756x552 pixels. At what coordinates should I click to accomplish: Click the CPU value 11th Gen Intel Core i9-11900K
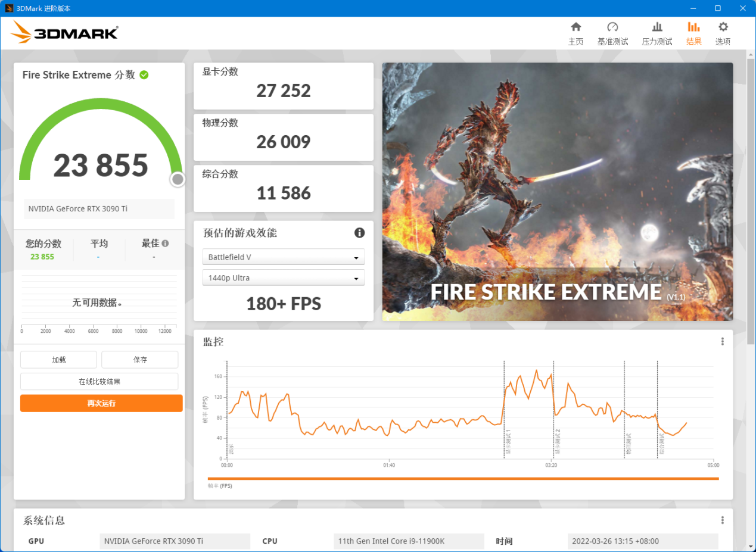point(409,541)
